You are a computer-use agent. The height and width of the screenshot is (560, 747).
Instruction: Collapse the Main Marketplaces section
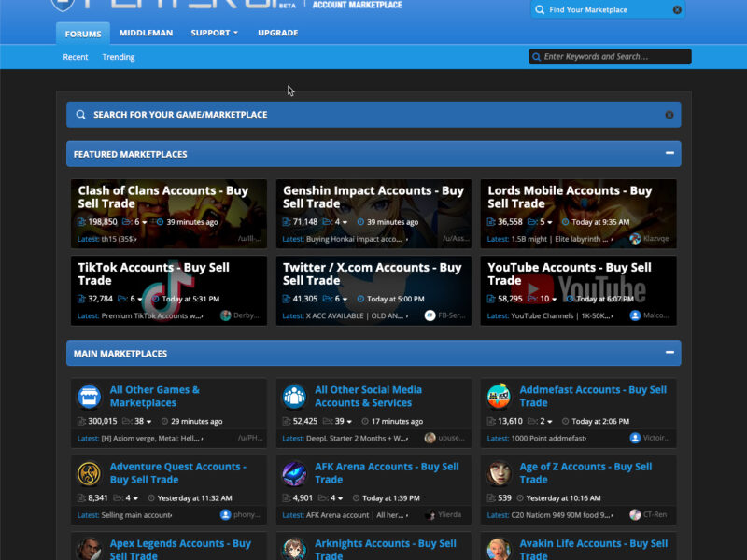[669, 354]
